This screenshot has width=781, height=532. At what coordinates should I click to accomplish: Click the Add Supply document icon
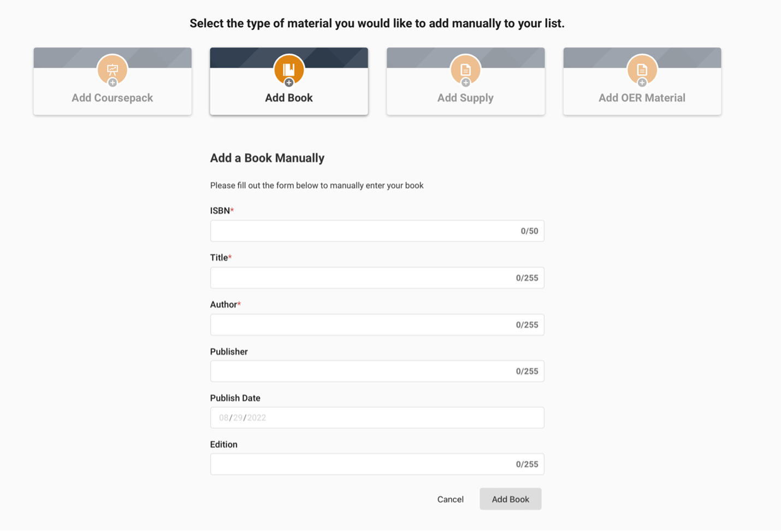coord(465,69)
